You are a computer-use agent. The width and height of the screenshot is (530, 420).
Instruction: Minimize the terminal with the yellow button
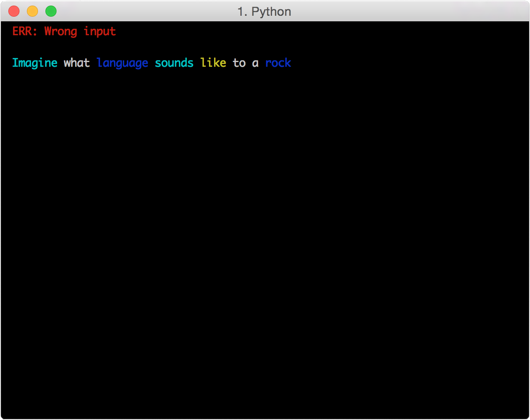[32, 11]
